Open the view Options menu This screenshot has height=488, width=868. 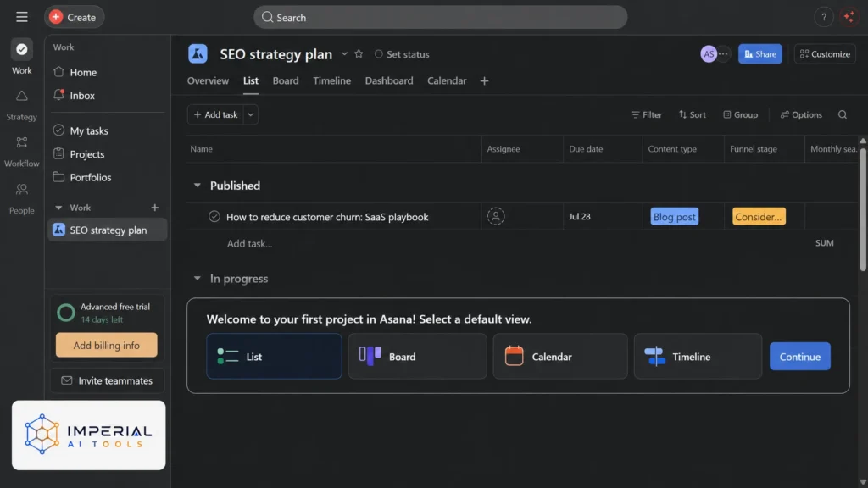(801, 114)
